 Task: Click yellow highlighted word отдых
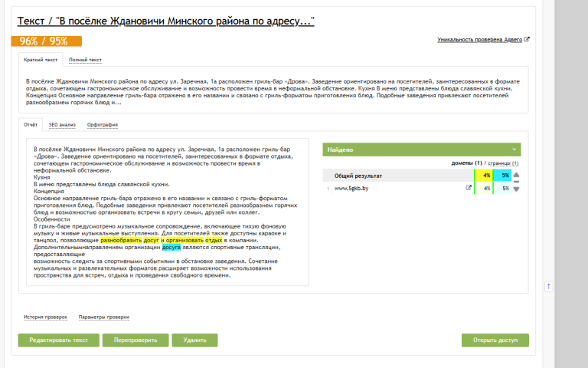[214, 240]
